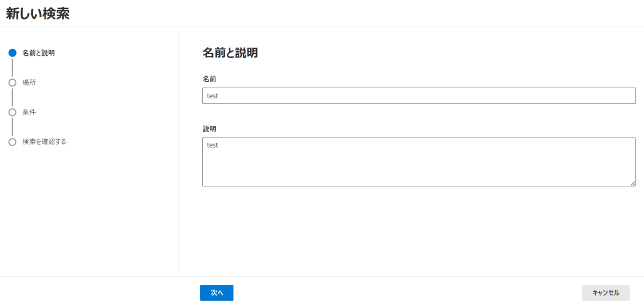Click the 次へ button

click(217, 293)
